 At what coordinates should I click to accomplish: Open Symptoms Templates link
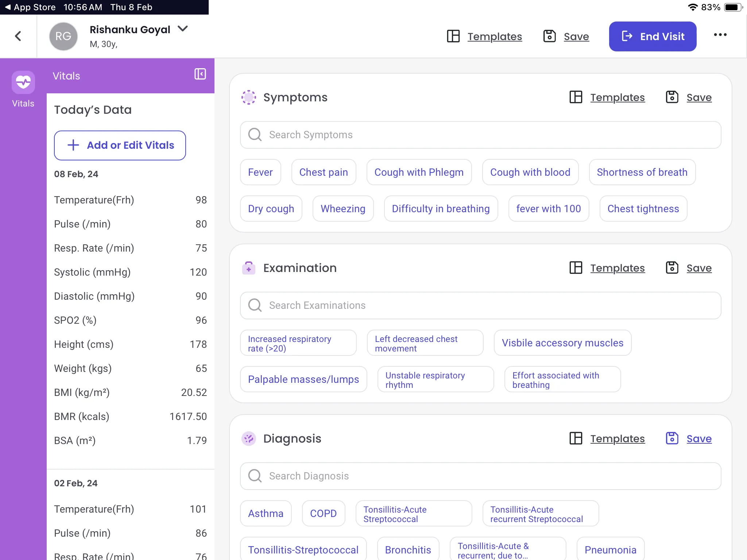click(618, 97)
